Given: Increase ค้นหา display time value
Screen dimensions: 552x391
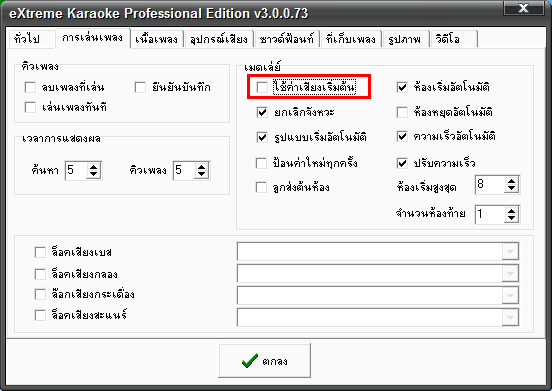Looking at the screenshot, I should click(x=94, y=167).
